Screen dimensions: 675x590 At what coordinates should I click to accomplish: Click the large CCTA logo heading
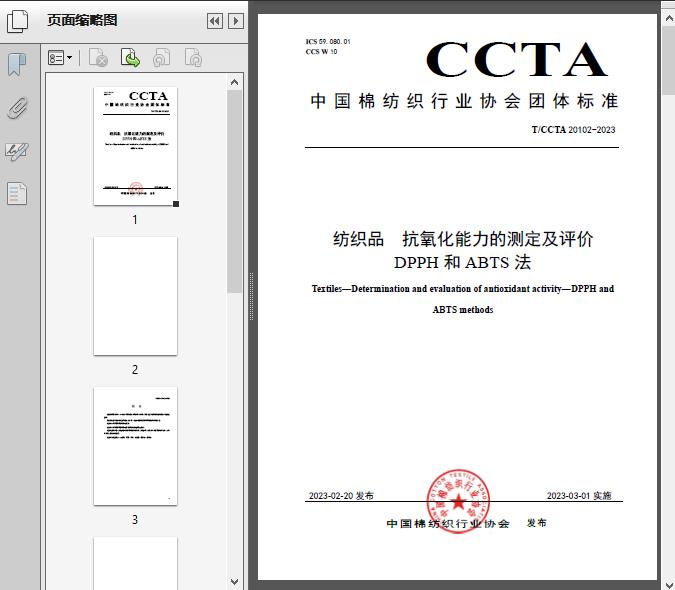coord(517,59)
